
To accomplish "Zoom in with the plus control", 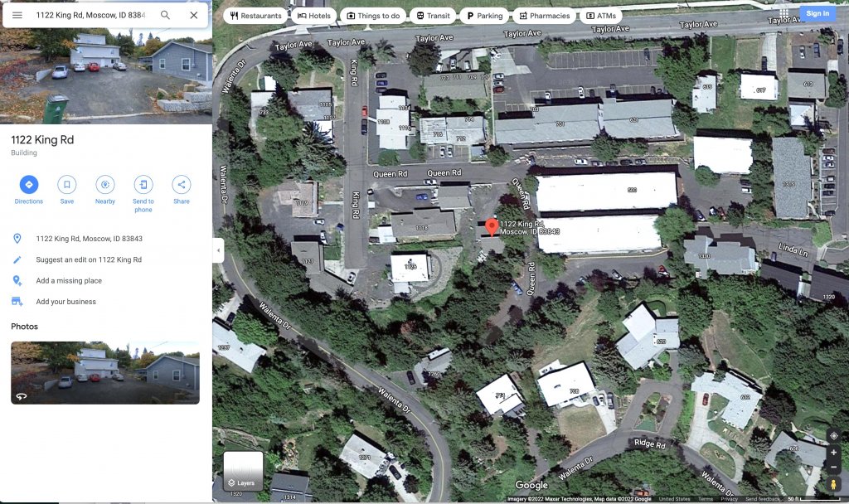I will coord(833,452).
